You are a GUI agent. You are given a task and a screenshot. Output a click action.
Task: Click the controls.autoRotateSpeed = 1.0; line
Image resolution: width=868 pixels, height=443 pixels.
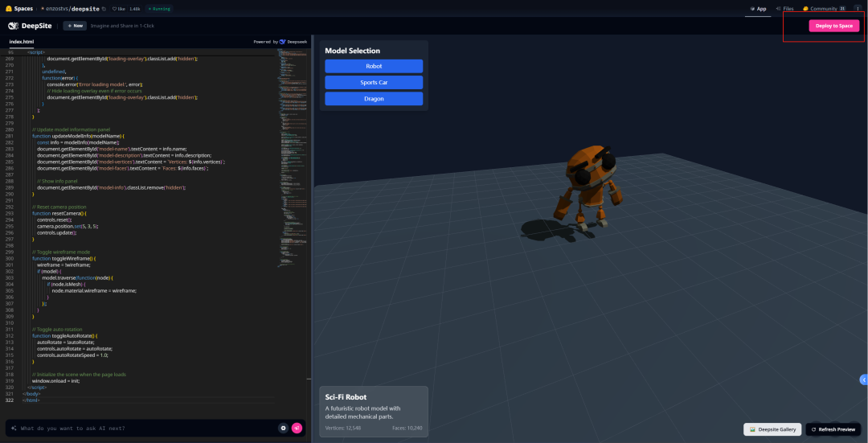point(72,355)
